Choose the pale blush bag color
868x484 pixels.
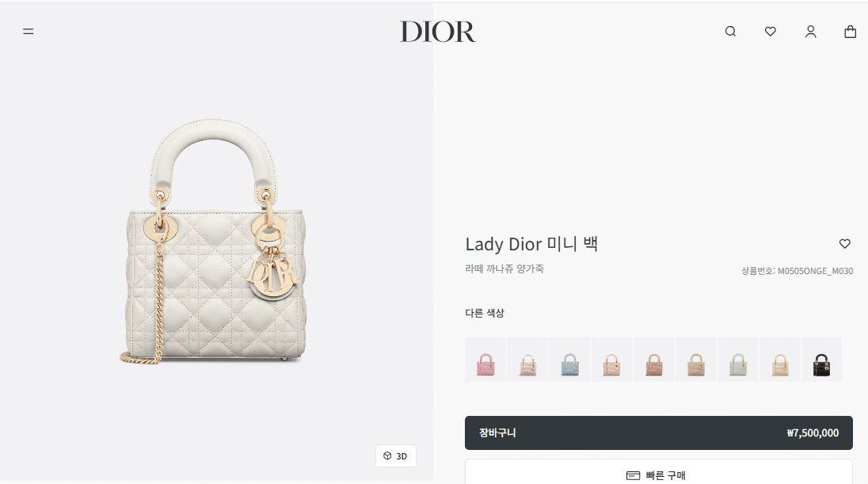tap(611, 360)
